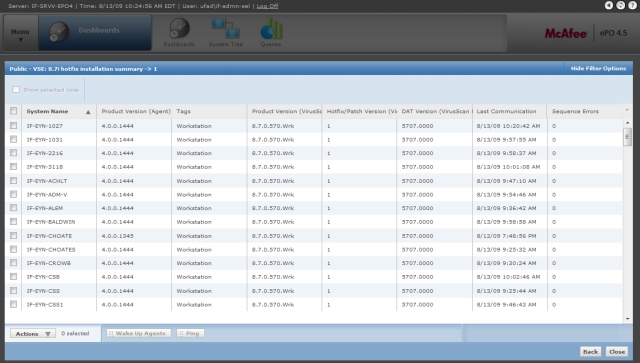Click the Wake Up Agents button

coord(138,334)
